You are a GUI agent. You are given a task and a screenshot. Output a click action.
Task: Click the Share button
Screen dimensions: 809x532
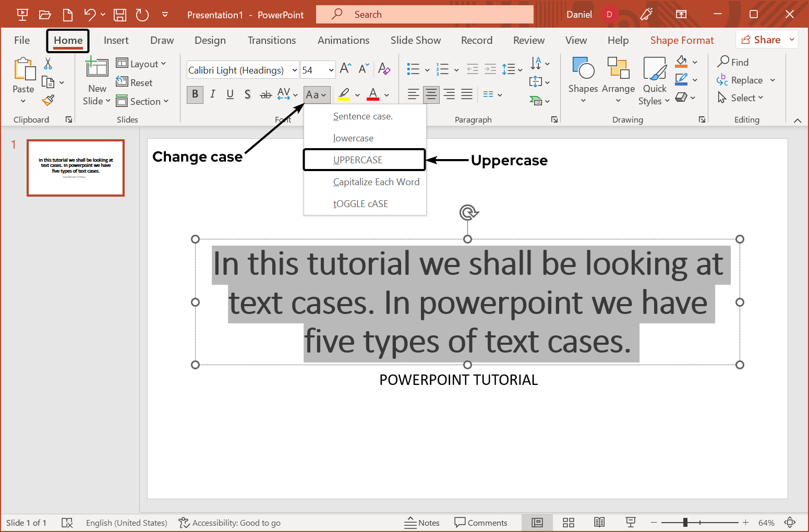point(761,40)
